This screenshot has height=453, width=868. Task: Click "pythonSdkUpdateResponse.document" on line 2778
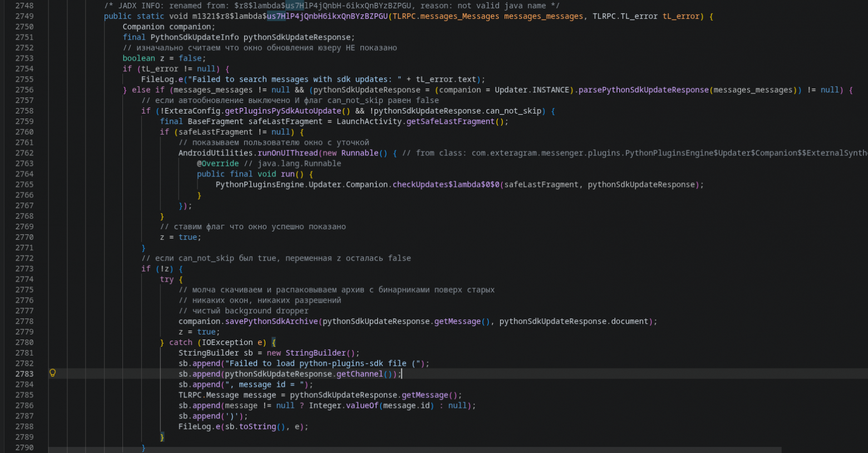tap(574, 322)
